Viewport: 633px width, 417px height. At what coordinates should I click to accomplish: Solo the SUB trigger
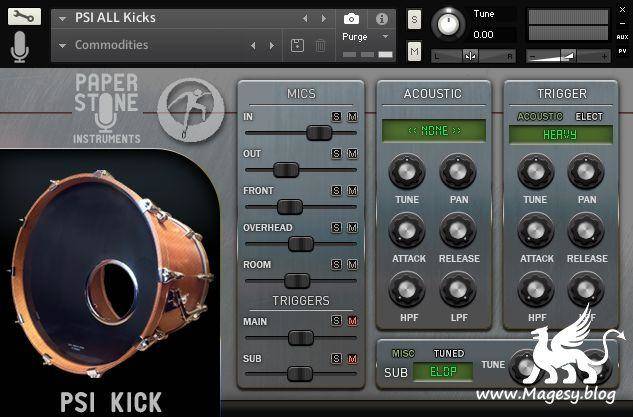[x=336, y=358]
